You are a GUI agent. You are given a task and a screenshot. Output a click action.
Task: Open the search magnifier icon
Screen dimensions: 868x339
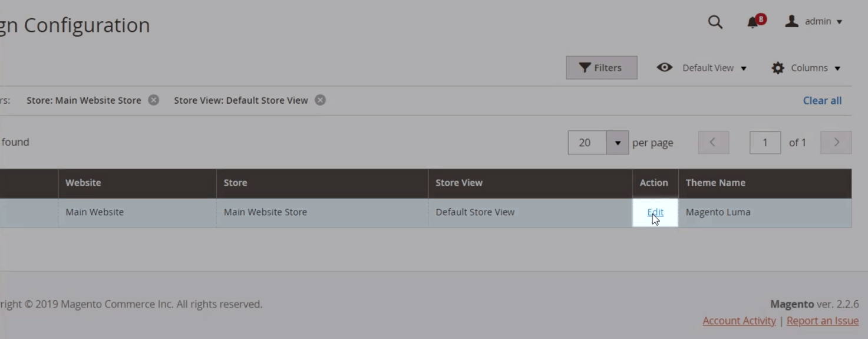click(715, 22)
